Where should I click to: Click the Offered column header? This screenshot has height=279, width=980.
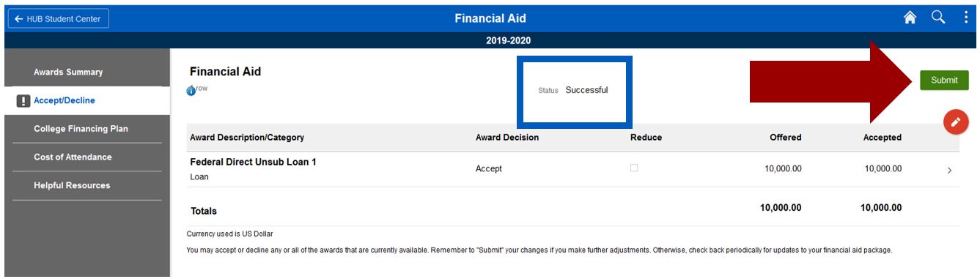786,138
